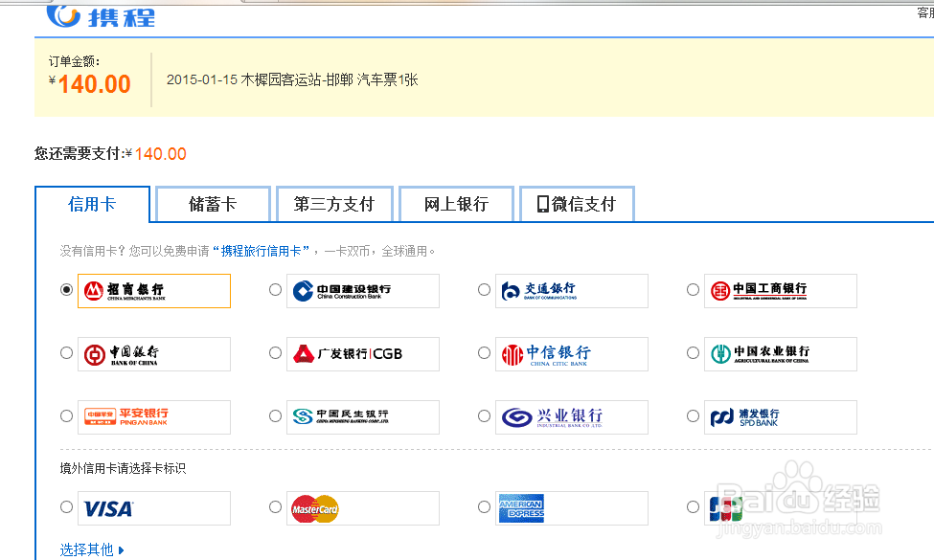This screenshot has height=560, width=934.
Task: Choose the American Express logo
Action: tap(572, 508)
